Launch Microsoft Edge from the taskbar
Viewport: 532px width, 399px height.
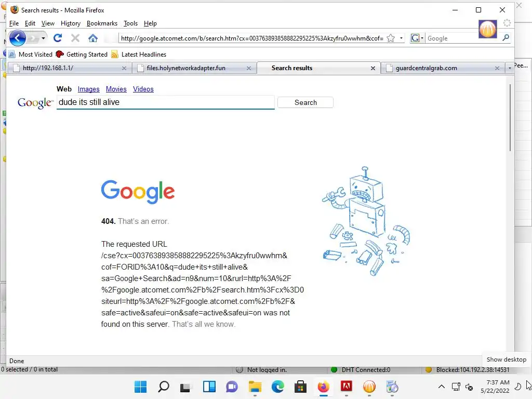click(277, 387)
